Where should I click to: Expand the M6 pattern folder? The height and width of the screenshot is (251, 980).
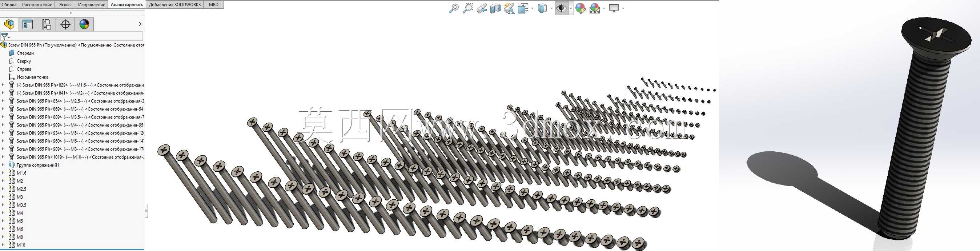pos(3,229)
